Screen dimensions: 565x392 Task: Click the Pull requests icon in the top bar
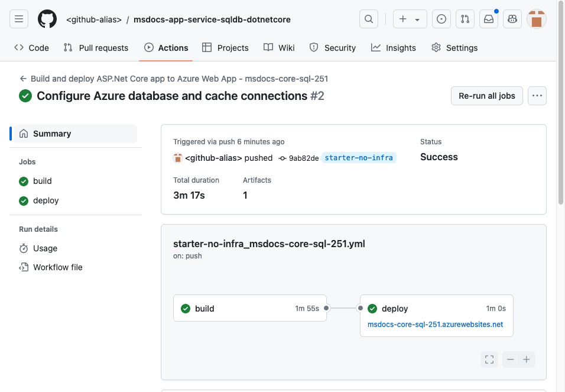pos(465,18)
